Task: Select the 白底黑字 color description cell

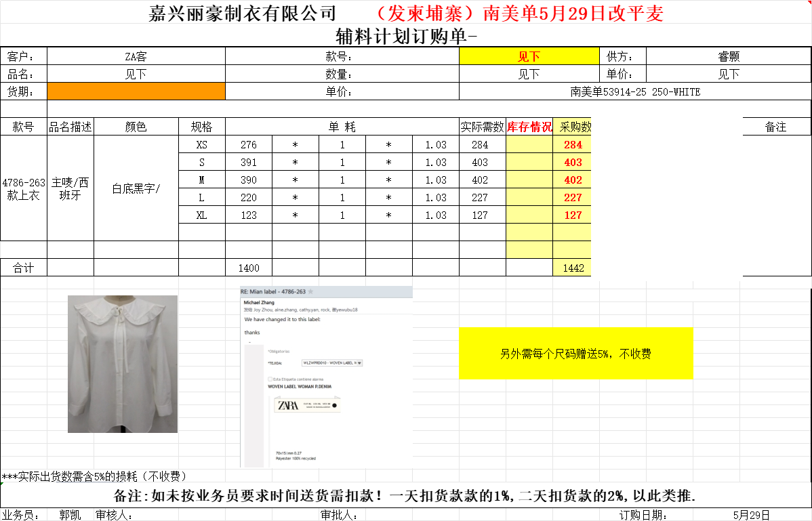Action: [x=136, y=188]
